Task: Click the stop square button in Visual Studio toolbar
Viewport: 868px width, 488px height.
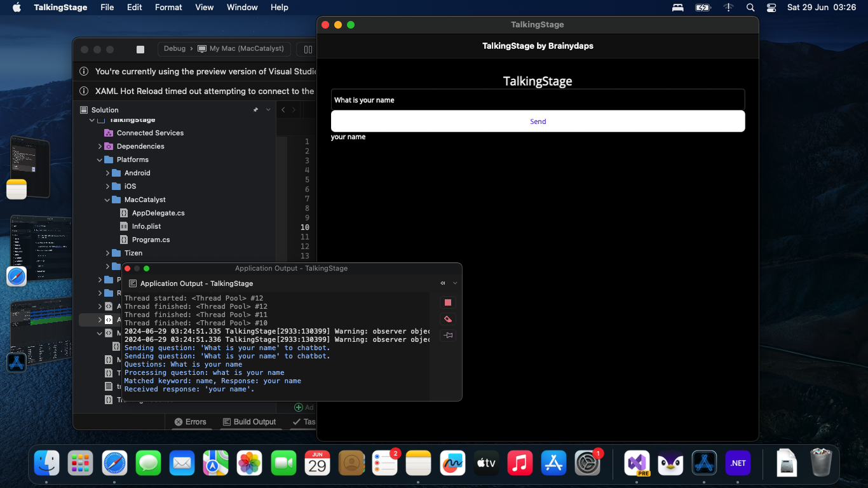Action: click(140, 50)
